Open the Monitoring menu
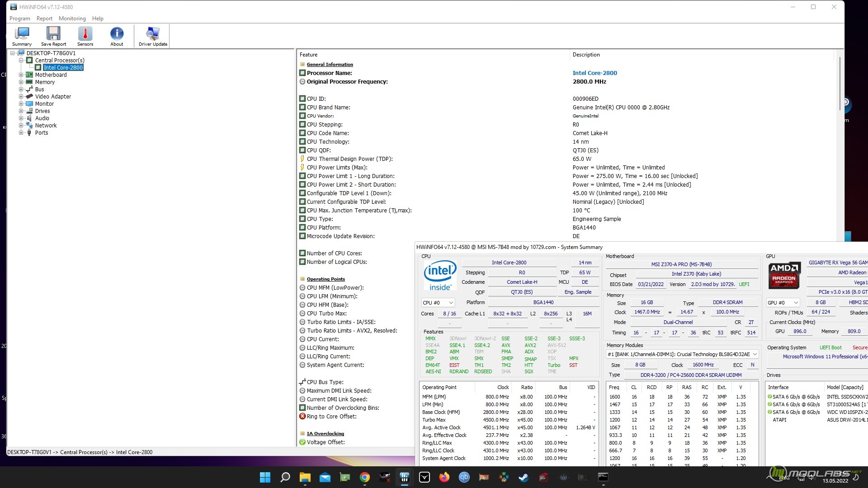The image size is (868, 488). (x=72, y=19)
